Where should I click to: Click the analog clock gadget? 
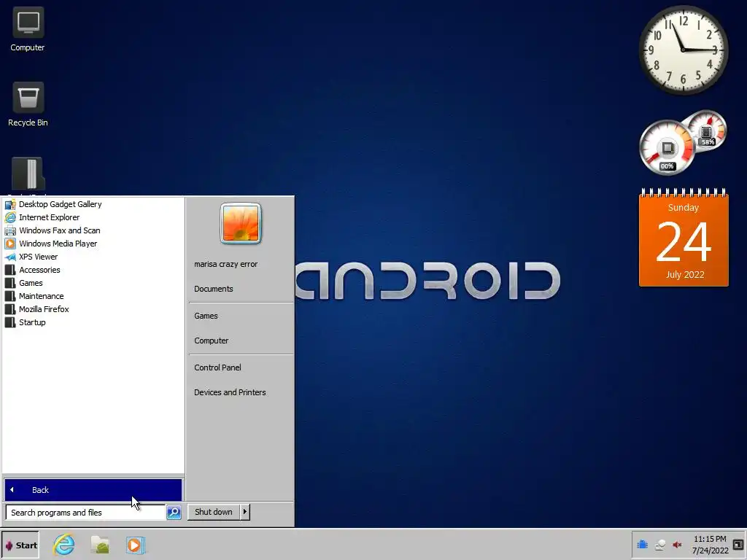coord(684,50)
